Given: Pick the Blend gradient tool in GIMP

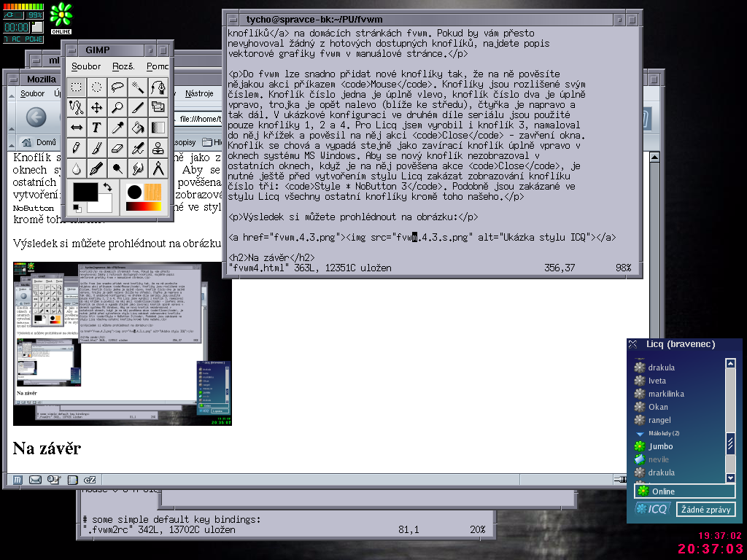Looking at the screenshot, I should pyautogui.click(x=158, y=128).
